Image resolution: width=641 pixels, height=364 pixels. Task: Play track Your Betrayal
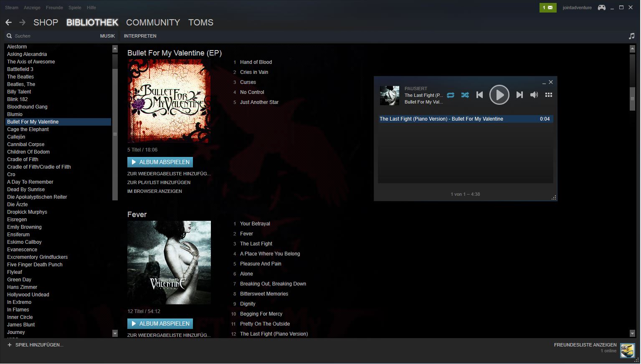click(x=255, y=224)
